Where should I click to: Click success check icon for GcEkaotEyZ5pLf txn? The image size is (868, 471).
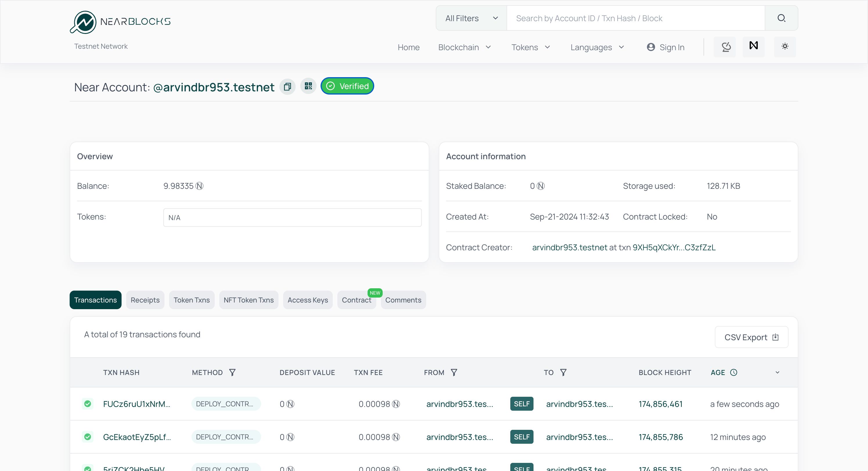(88, 437)
